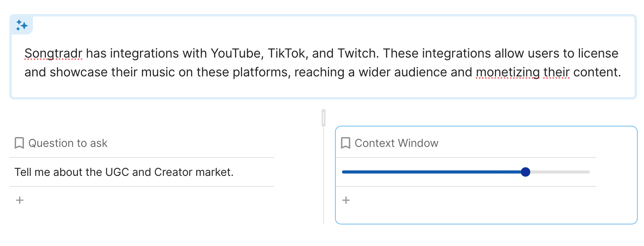Place cursor on the word TikTok
Screen dimensions: 644x246
click(286, 53)
